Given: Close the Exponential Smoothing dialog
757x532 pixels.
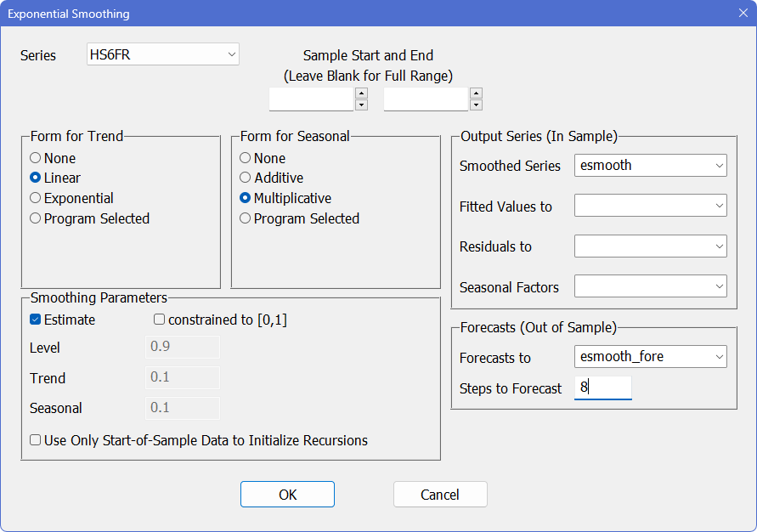Looking at the screenshot, I should (743, 14).
